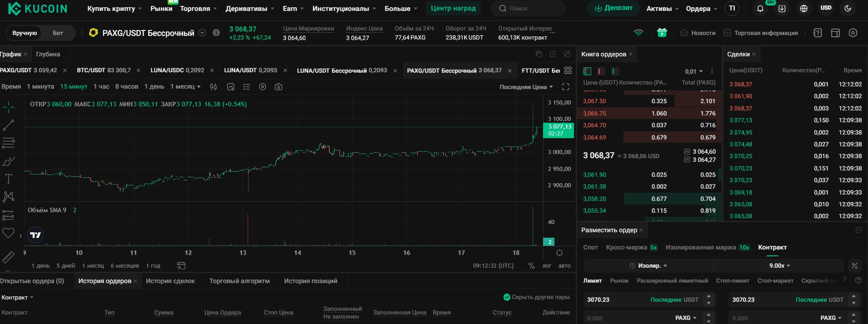Toggle Hide other pairs checkbox
The width and height of the screenshot is (868, 324).
pos(507,297)
